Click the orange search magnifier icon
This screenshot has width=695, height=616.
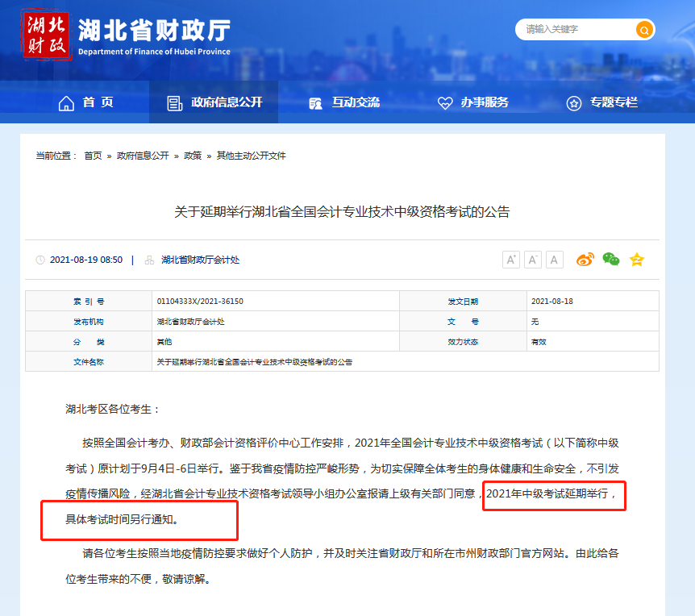tap(643, 30)
